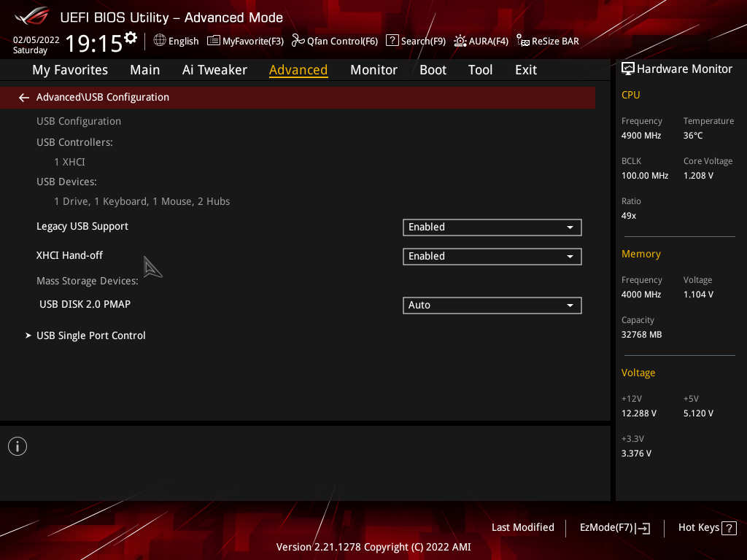Open the XHCI Hand-off dropdown
The image size is (747, 560).
(492, 256)
